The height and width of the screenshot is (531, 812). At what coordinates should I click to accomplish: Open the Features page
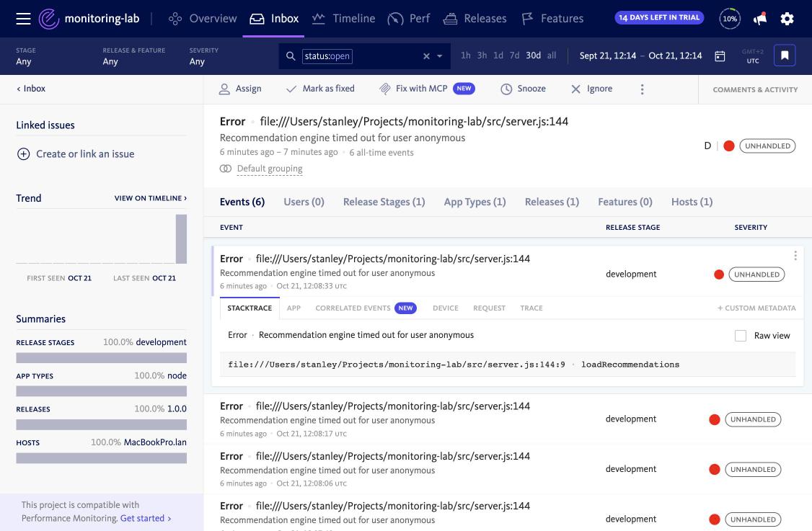click(552, 19)
